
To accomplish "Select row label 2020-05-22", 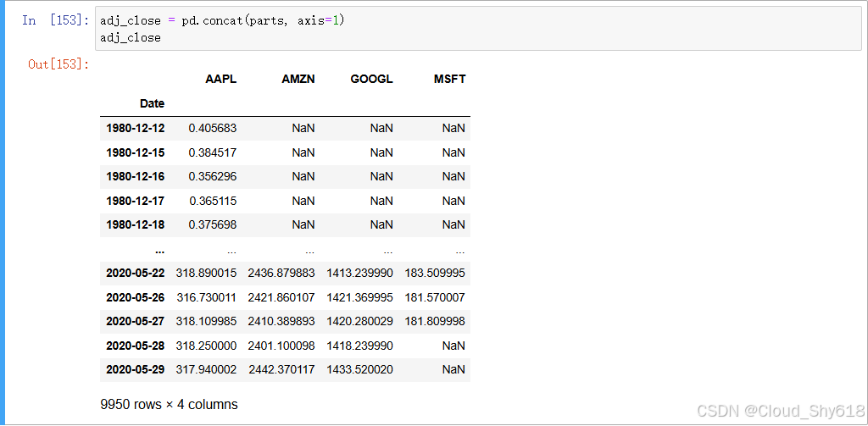I will (x=135, y=274).
